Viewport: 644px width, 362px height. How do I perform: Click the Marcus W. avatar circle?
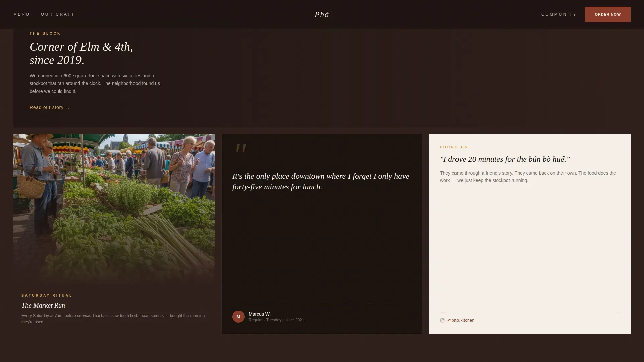[238, 317]
